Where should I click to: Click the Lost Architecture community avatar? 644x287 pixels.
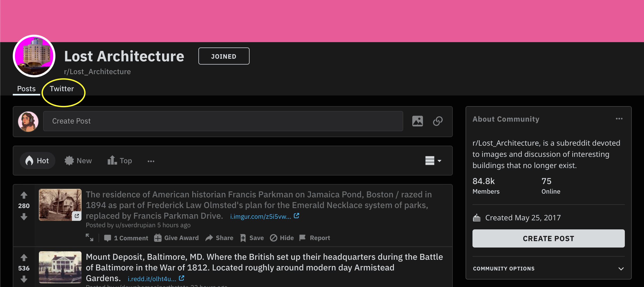[x=34, y=56]
